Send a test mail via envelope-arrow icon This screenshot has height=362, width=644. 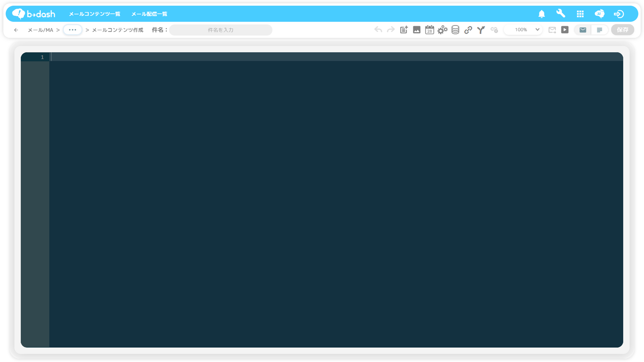(552, 30)
